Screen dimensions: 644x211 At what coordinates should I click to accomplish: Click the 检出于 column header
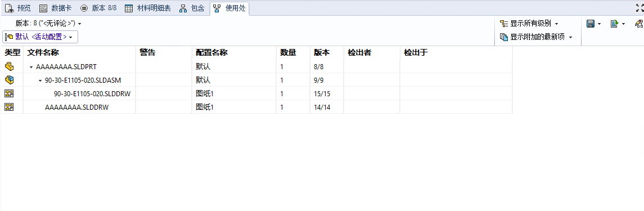point(456,52)
